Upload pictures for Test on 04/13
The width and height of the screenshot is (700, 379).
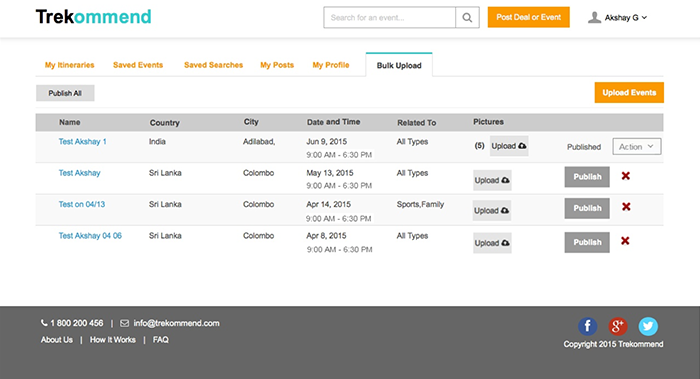tap(492, 210)
